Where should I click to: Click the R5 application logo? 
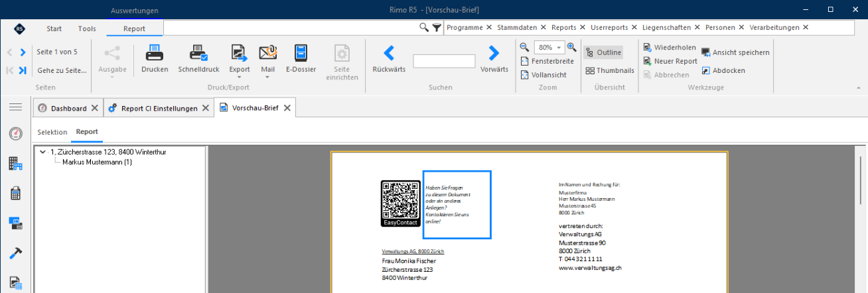19,29
